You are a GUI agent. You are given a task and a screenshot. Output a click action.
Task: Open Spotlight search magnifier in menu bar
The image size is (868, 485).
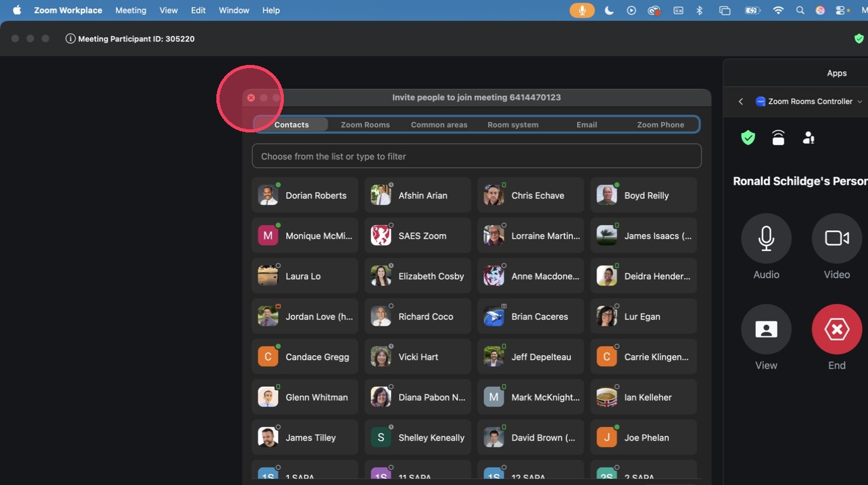800,10
